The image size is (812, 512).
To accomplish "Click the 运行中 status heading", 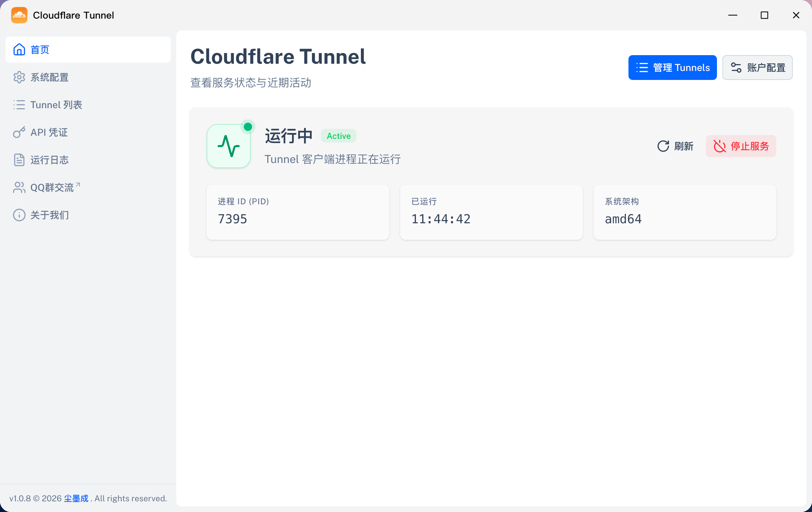I will (289, 136).
